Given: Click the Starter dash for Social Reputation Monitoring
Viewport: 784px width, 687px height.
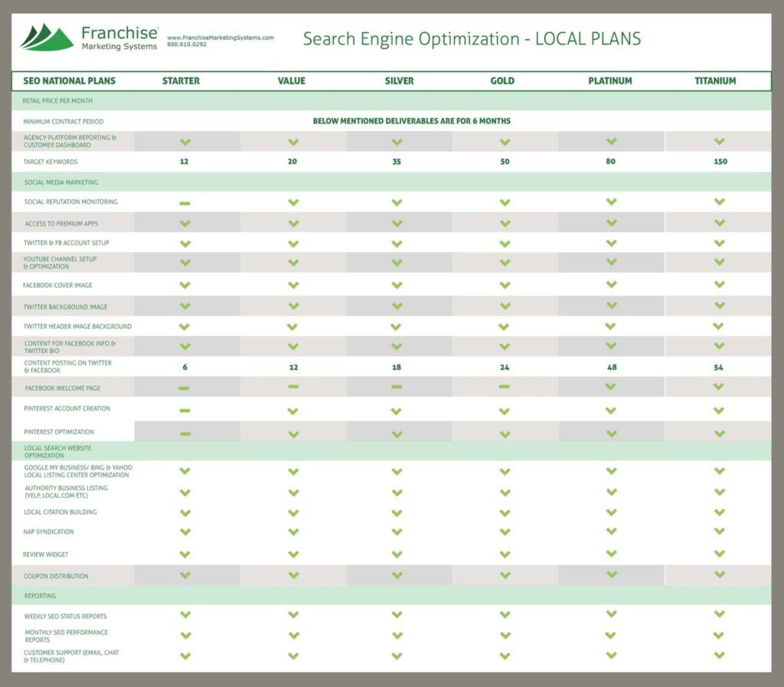Looking at the screenshot, I should pyautogui.click(x=185, y=203).
